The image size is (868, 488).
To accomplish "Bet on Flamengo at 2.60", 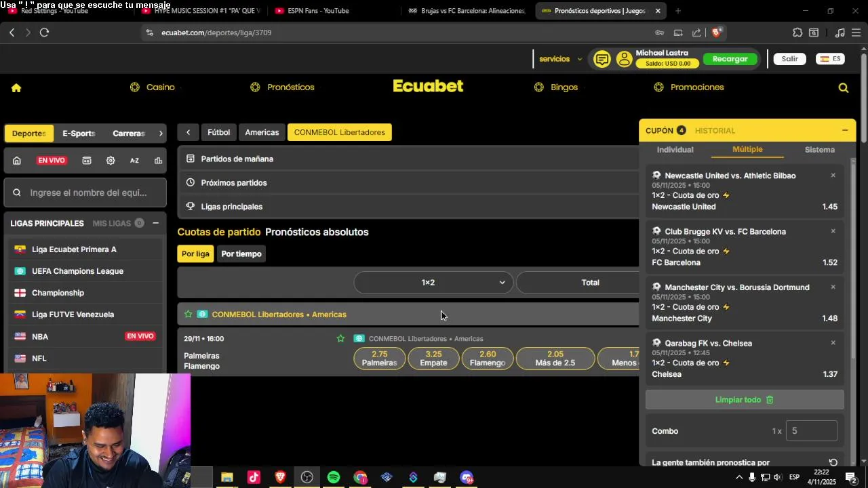I will pos(488,359).
